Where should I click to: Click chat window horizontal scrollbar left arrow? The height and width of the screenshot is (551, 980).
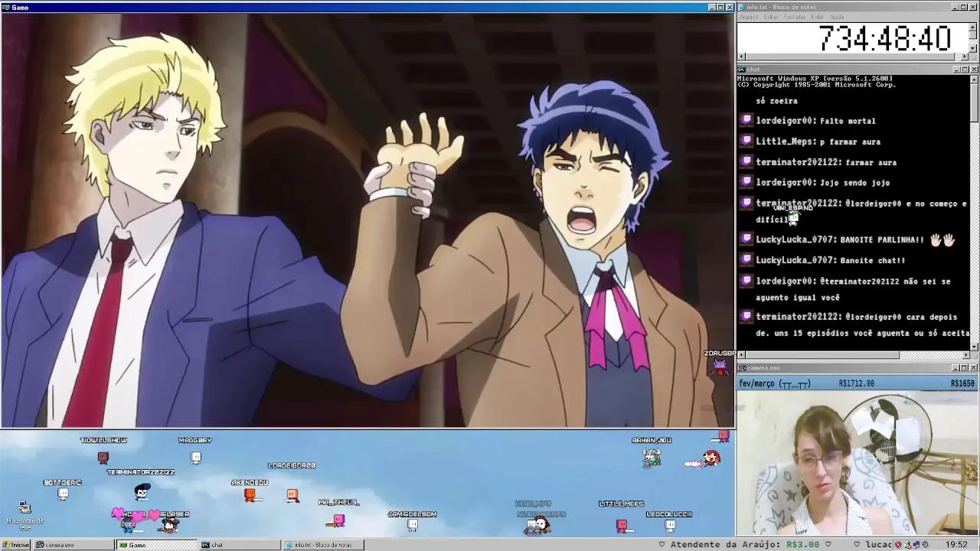point(741,355)
